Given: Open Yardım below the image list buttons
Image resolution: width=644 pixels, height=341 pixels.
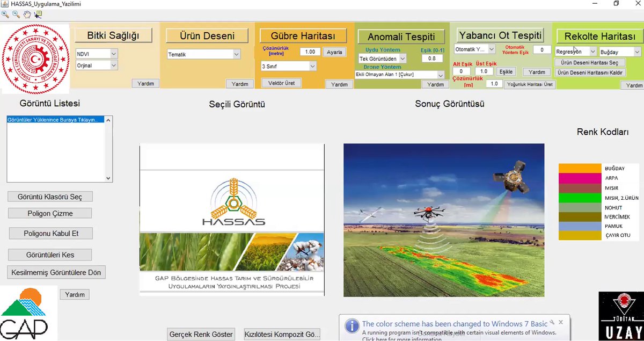Looking at the screenshot, I should 75,295.
